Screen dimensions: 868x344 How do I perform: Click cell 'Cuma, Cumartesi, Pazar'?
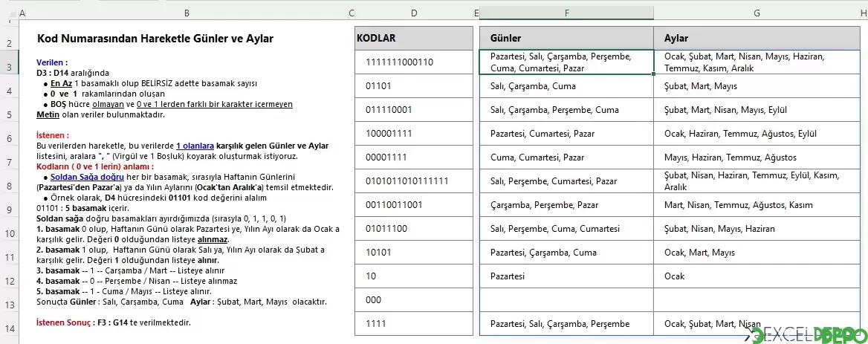[566, 158]
